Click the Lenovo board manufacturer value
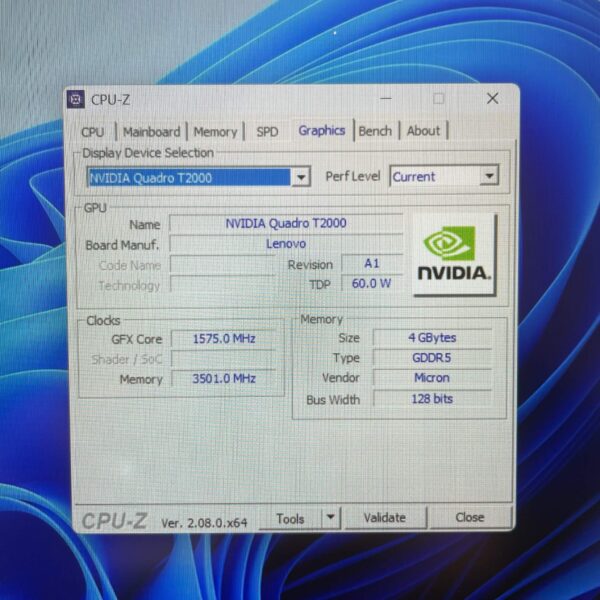 click(x=286, y=244)
